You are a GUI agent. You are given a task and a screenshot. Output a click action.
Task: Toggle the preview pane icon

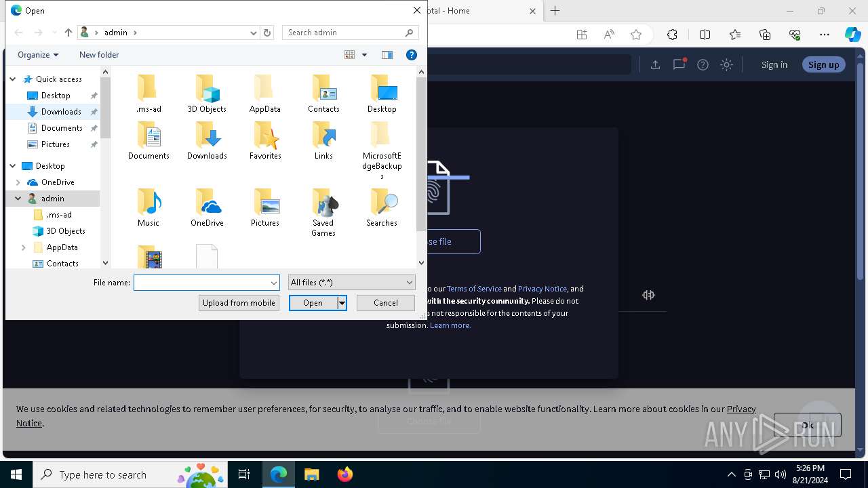[x=387, y=55]
